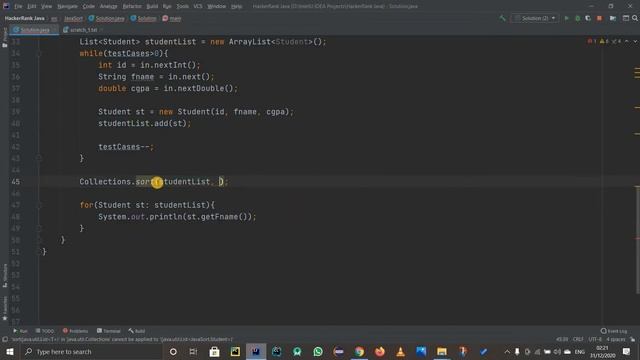Open Firefox from the taskbar

380,351
